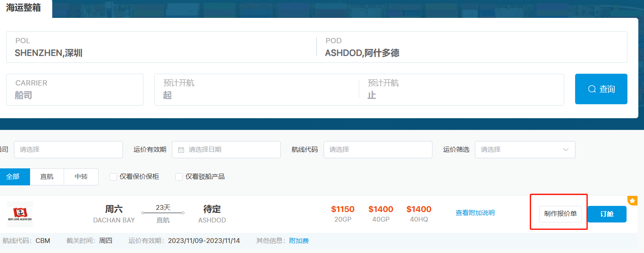
Task: Open the 船司 filter select box
Action: click(68, 150)
